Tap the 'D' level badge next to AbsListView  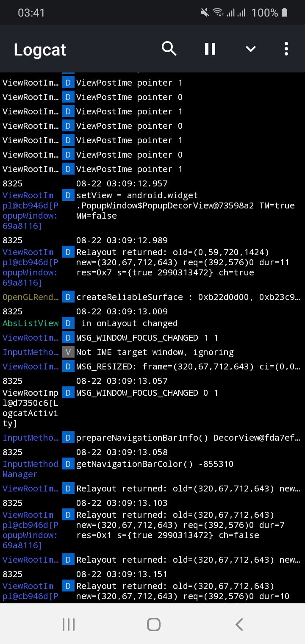[68, 323]
